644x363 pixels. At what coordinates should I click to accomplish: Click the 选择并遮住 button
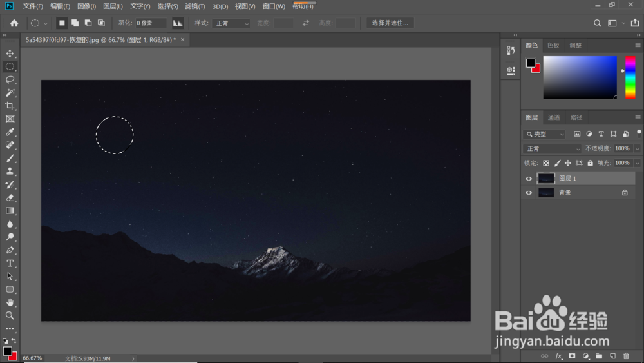pos(390,23)
